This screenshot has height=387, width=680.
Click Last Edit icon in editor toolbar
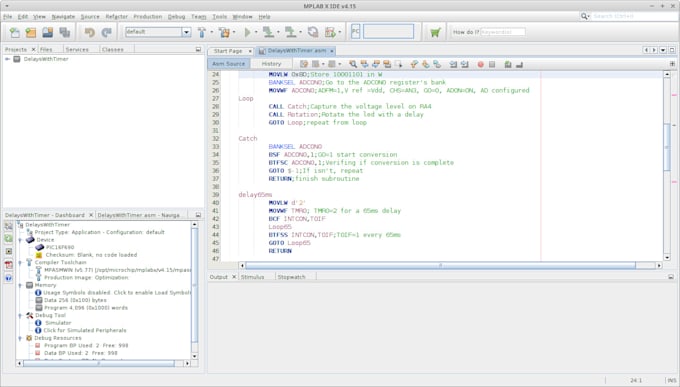[x=304, y=64]
